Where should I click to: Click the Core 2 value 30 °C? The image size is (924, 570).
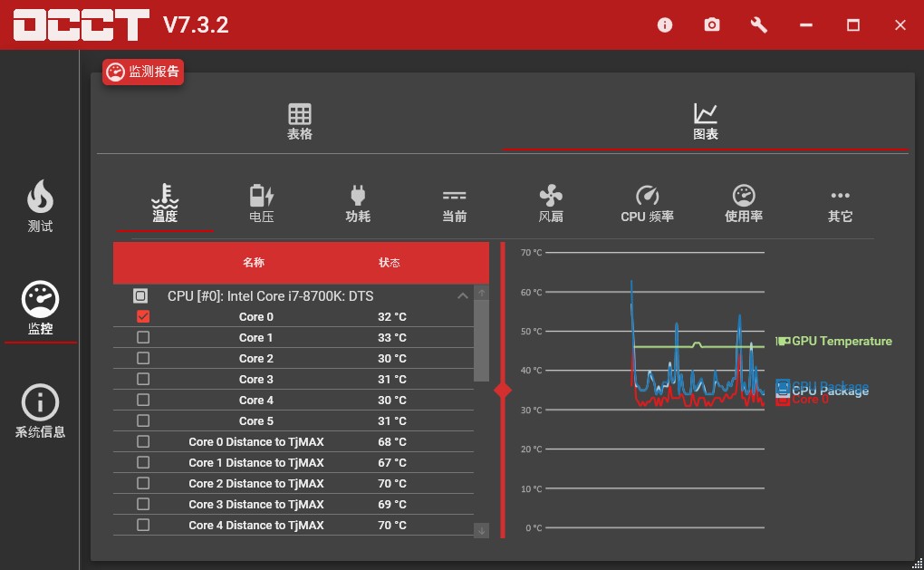click(x=392, y=358)
